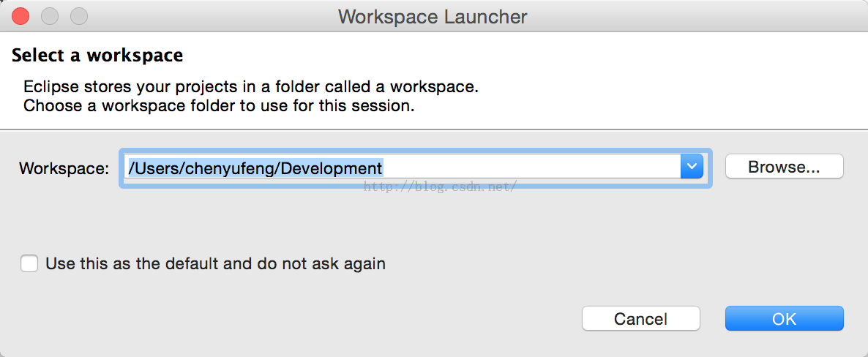868x357 pixels.
Task: Click the Browse... button
Action: 784,167
